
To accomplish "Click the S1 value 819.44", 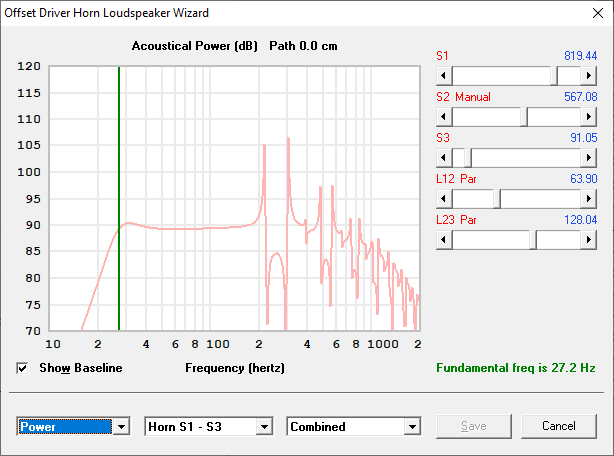I will click(x=580, y=56).
